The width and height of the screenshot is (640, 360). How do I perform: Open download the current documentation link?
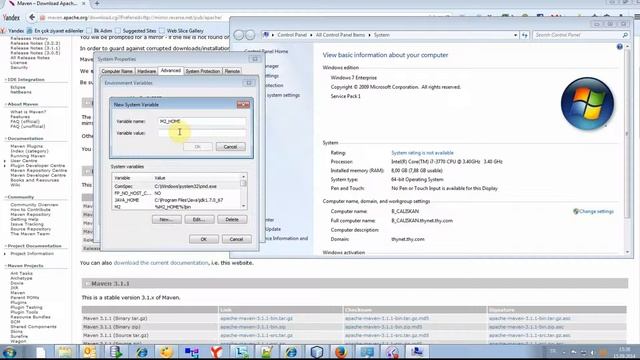click(161, 263)
